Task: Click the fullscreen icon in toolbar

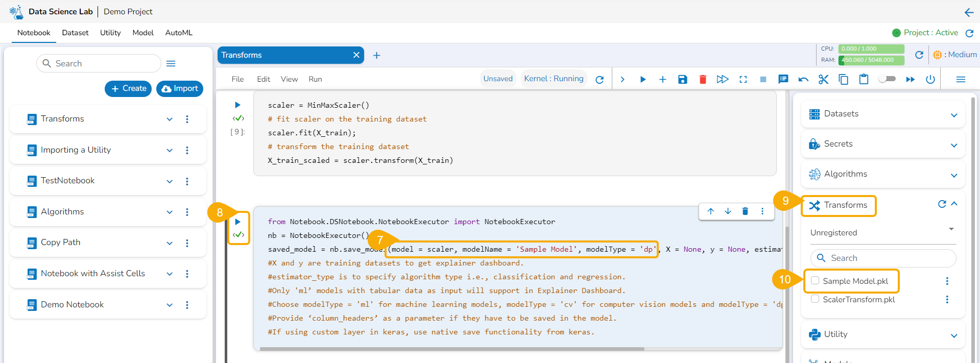Action: click(743, 79)
